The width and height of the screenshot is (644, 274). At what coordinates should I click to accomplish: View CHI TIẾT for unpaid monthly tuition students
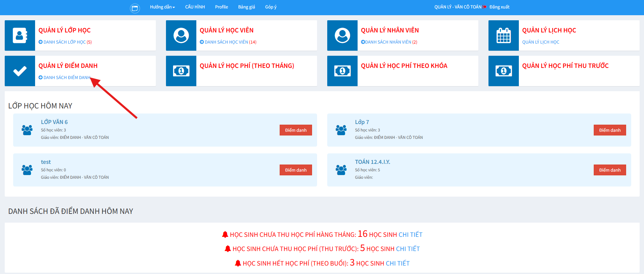click(410, 235)
